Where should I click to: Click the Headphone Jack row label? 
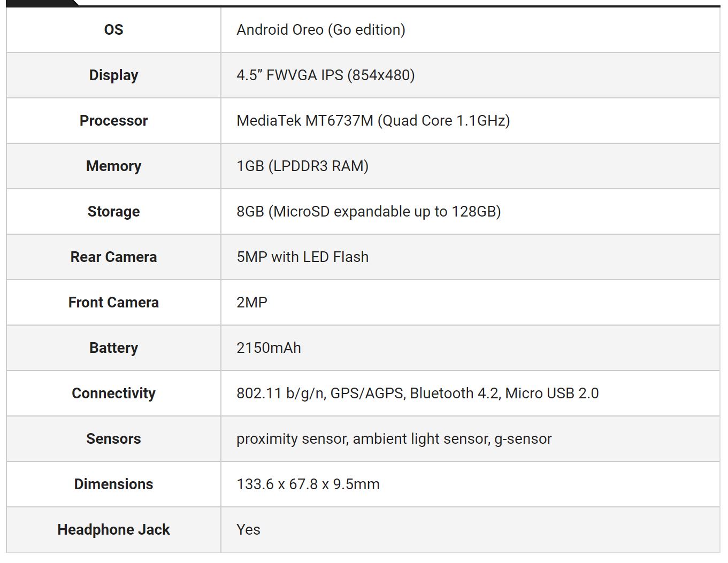point(113,529)
